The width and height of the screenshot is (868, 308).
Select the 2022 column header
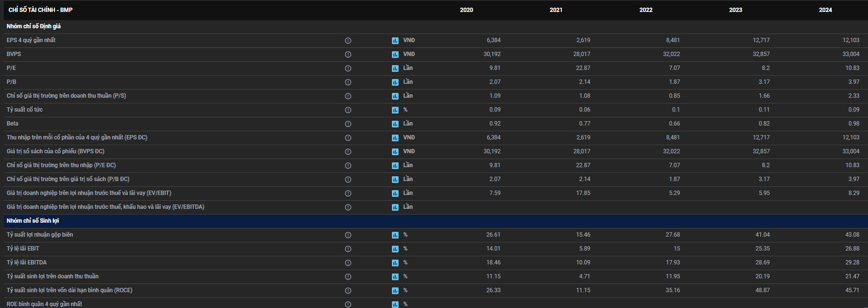(x=646, y=10)
